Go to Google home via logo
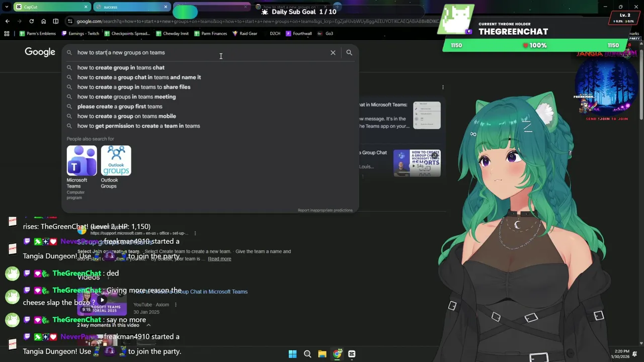 pos(40,52)
